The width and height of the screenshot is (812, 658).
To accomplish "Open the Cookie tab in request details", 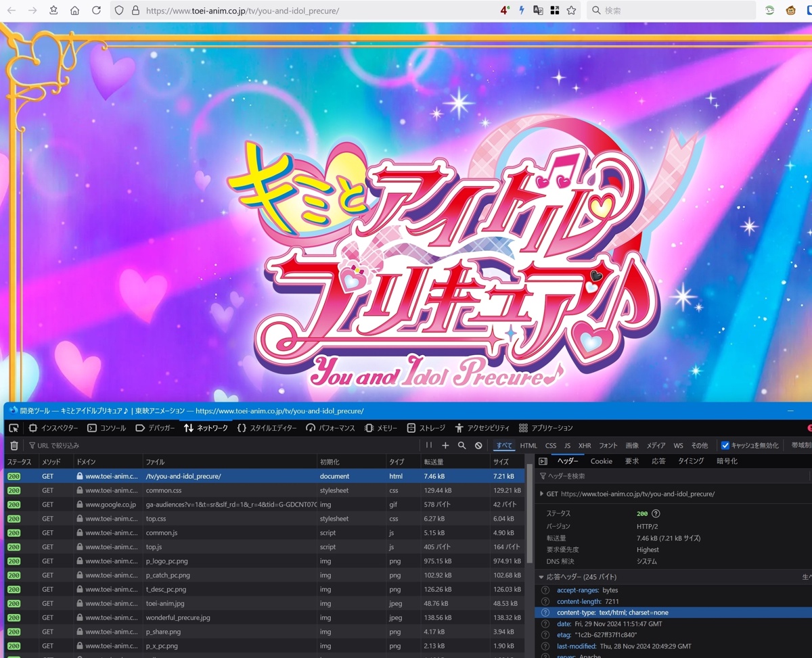I will click(x=602, y=461).
